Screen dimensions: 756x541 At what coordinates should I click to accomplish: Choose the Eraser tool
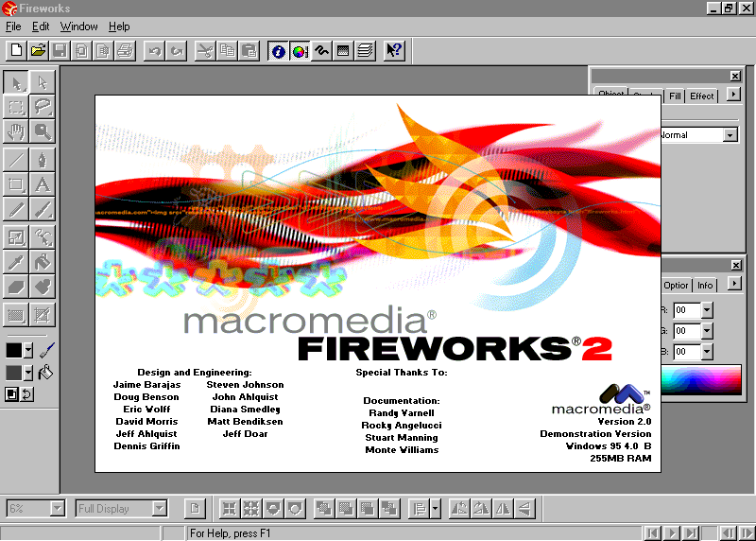16,287
